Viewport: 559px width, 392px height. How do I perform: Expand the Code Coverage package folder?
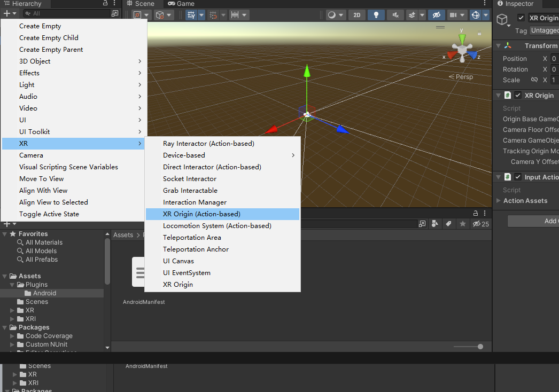12,336
